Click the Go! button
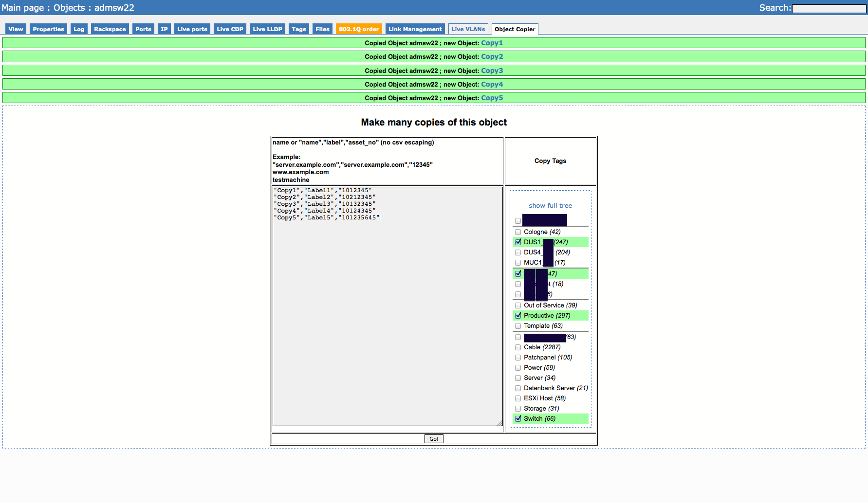 (x=434, y=439)
